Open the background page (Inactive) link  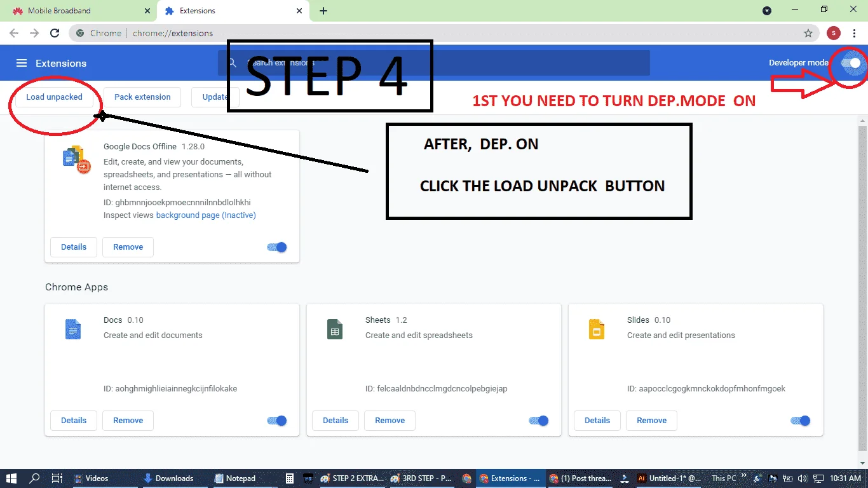tap(206, 215)
